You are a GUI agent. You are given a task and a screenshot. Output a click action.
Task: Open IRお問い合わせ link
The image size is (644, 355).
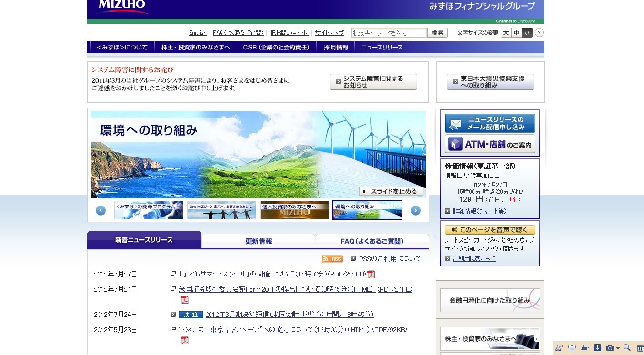point(290,33)
